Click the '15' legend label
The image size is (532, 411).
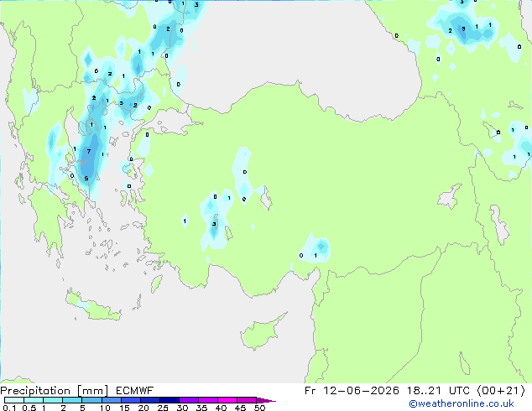pos(124,408)
